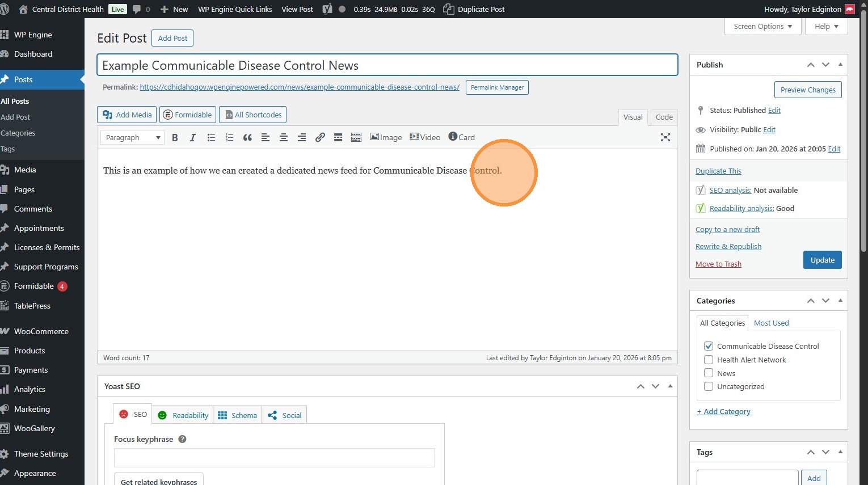Uncheck Communicable Disease Control category
The height and width of the screenshot is (485, 868).
click(709, 346)
